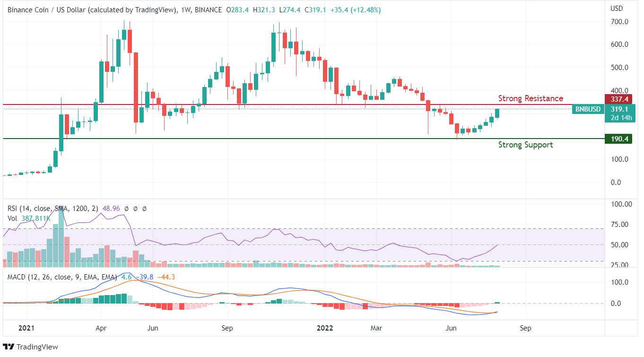The height and width of the screenshot is (357, 644).
Task: Click the 2021 label on time axis
Action: (26, 328)
